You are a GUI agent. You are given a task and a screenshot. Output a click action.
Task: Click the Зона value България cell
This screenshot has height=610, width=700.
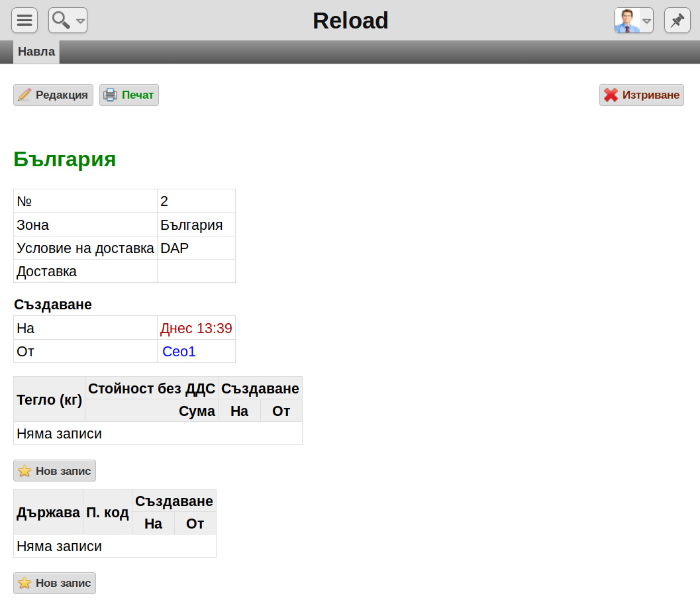point(196,225)
